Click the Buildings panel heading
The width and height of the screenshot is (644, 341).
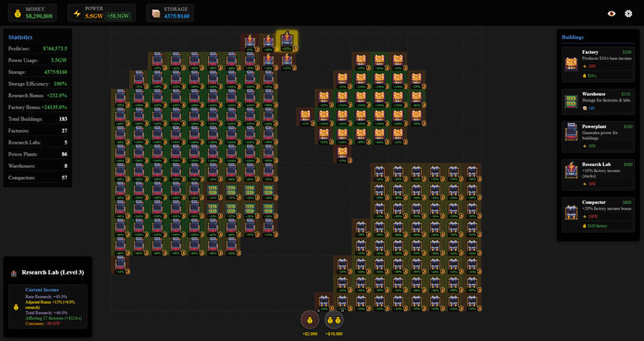573,37
